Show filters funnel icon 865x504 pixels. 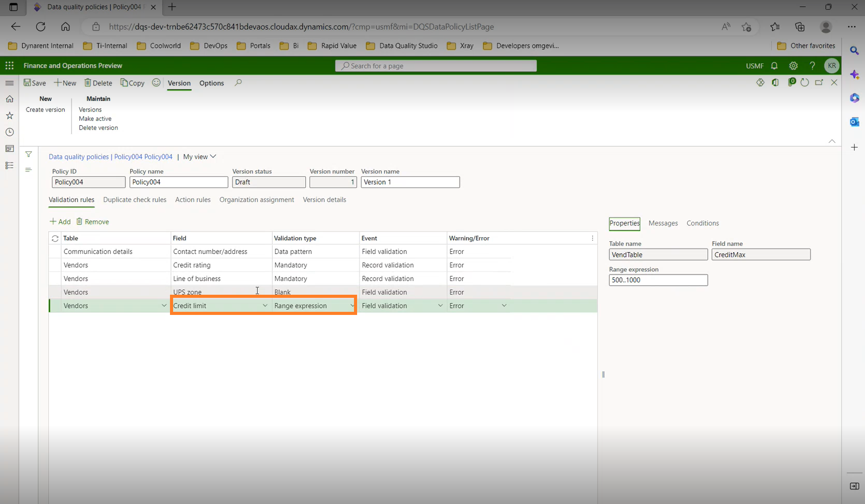click(29, 154)
